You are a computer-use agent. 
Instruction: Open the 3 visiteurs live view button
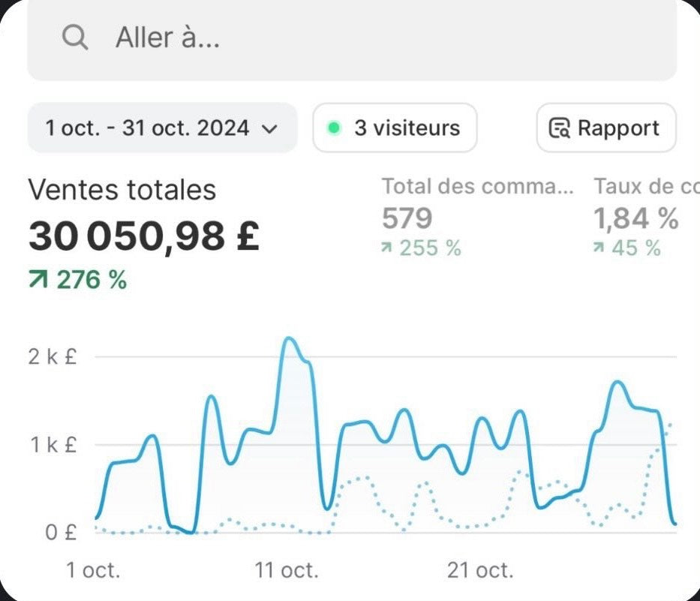pos(395,128)
